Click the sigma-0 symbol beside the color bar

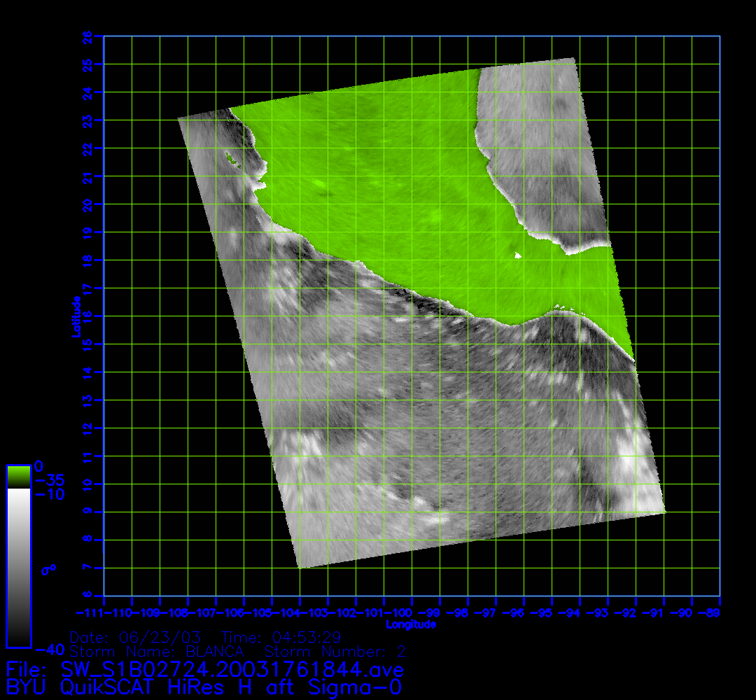pyautogui.click(x=48, y=570)
